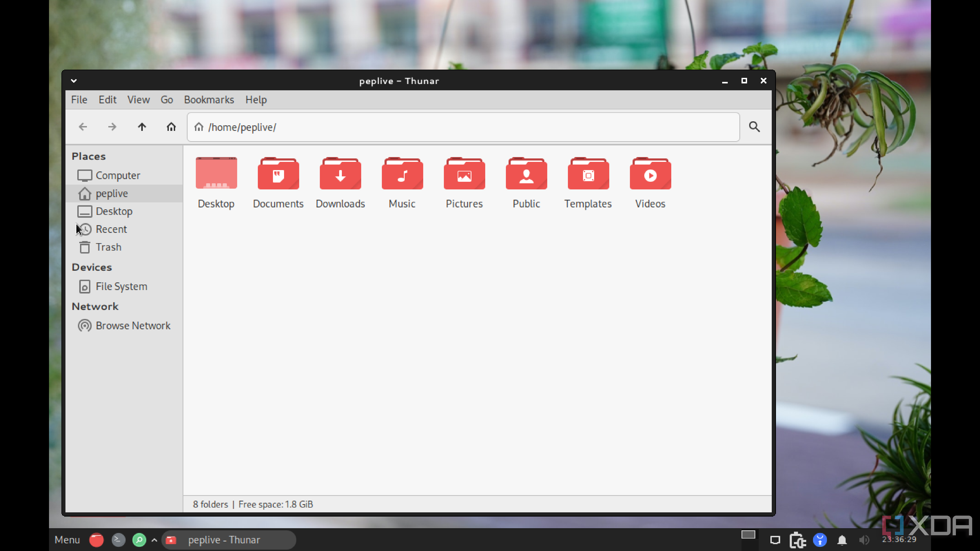Screen dimensions: 980x551
Task: Click the blue updater tray icon
Action: point(820,540)
